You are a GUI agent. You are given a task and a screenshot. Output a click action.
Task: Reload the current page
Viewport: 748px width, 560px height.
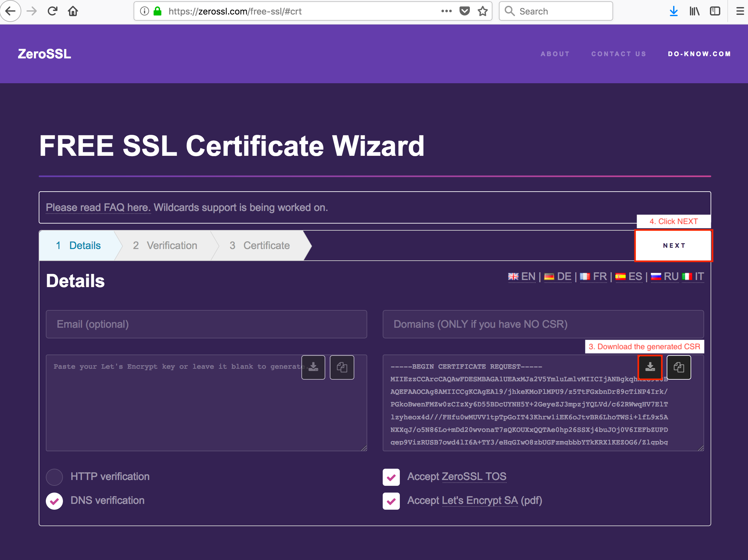pos(52,11)
